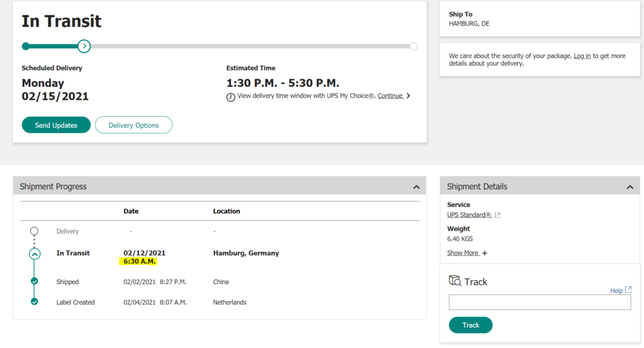644x348 pixels.
Task: Collapse the Shipment Details panel
Action: tap(629, 187)
